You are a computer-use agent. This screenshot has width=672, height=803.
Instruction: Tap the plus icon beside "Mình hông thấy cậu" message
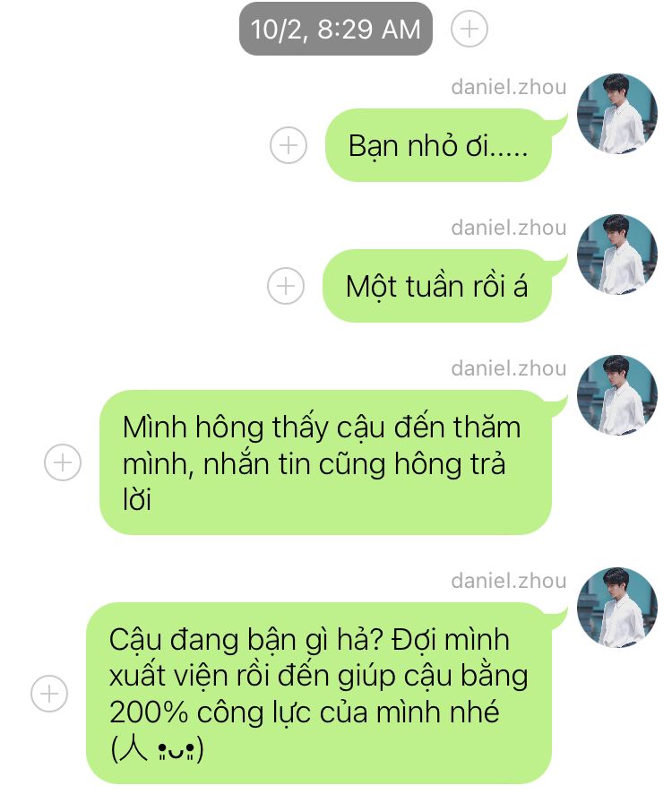63,462
